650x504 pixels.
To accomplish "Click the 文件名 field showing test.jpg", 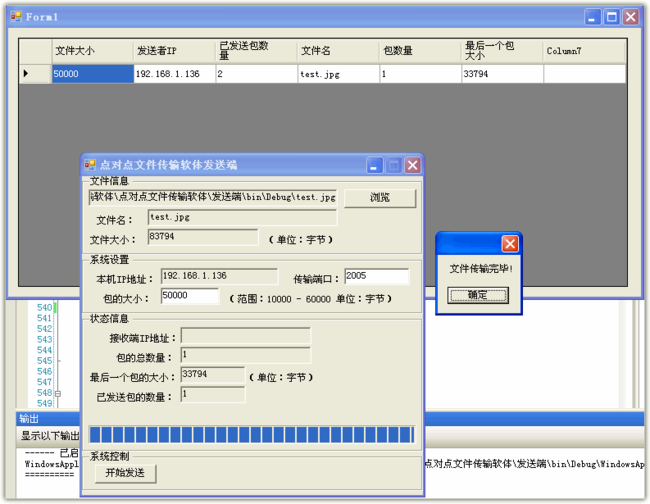I will tap(243, 218).
